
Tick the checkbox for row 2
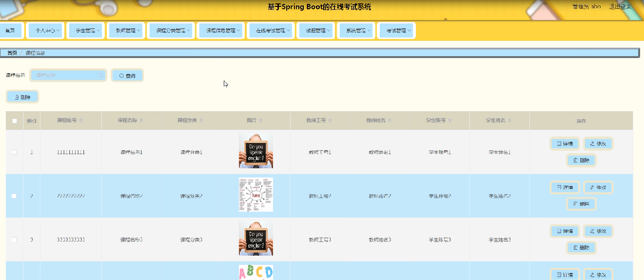[14, 196]
